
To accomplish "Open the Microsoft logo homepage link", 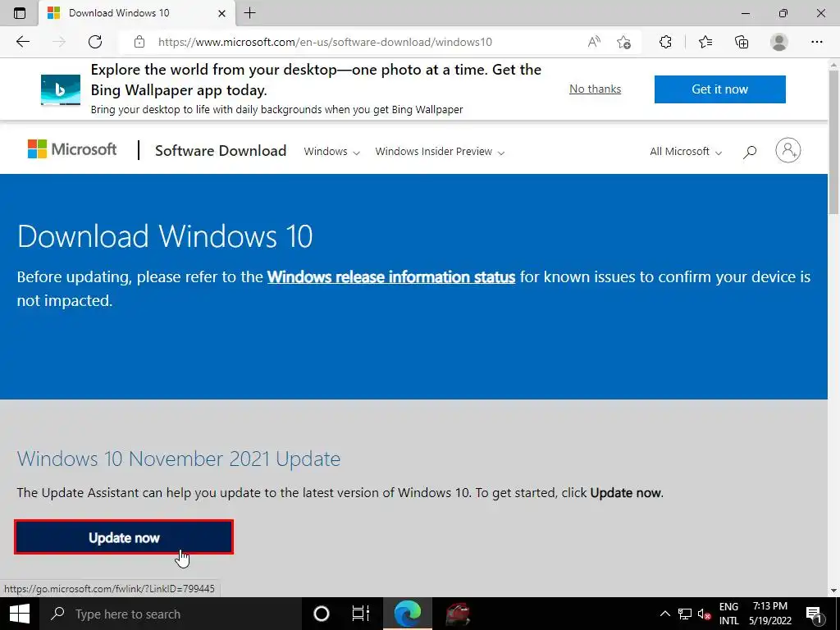I will click(72, 149).
